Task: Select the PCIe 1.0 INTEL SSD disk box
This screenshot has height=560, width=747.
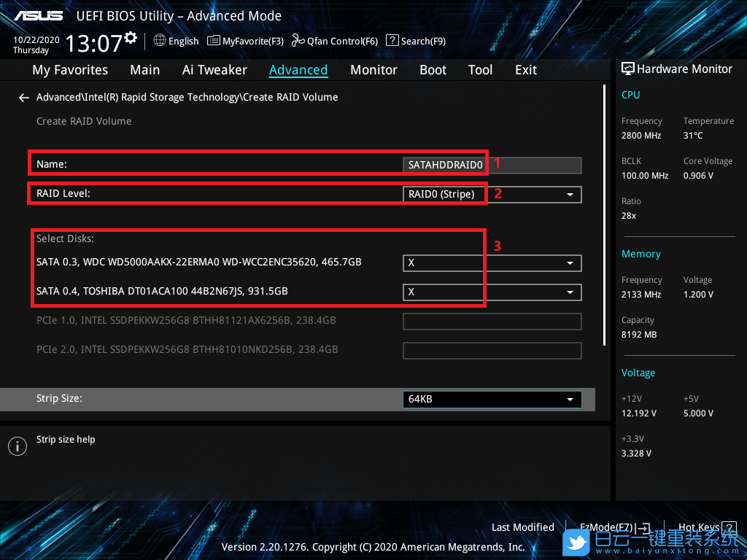Action: tap(492, 321)
